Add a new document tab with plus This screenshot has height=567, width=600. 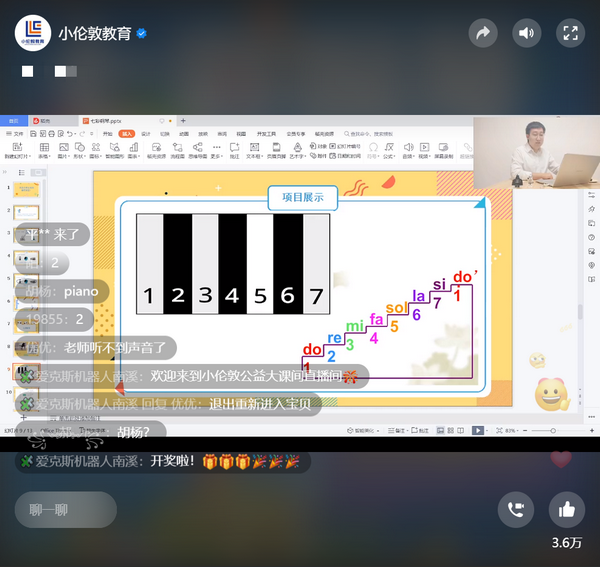(183, 121)
